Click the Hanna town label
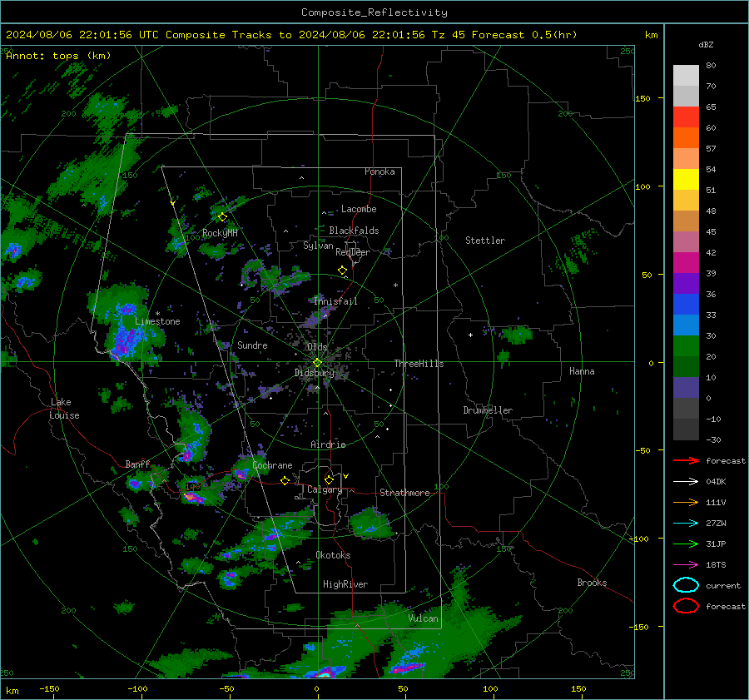 click(582, 370)
